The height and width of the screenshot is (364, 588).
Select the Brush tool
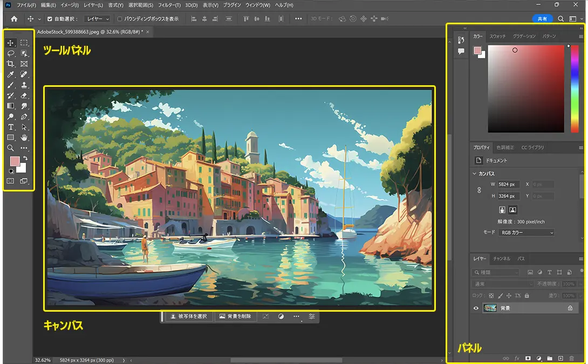[10, 85]
